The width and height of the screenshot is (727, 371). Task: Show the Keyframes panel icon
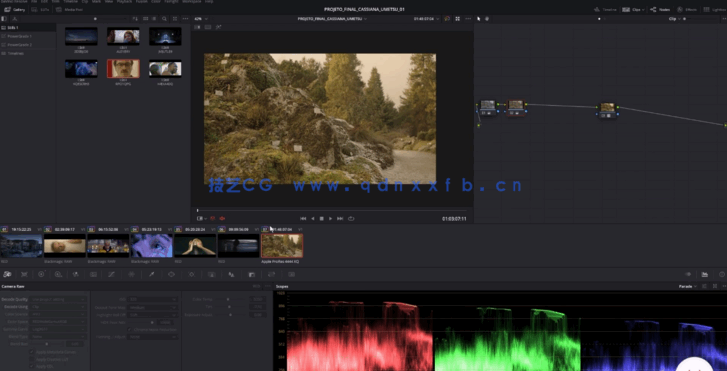[x=688, y=274]
